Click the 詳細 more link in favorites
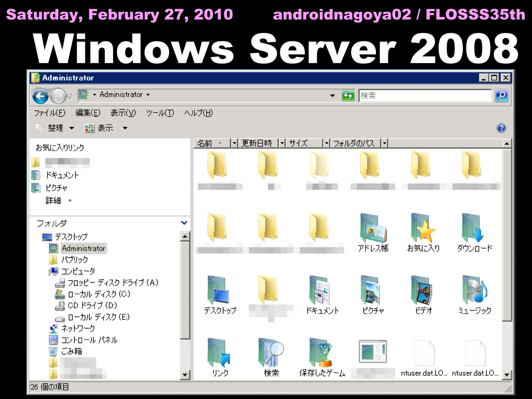Viewport: 532px width, 399px height. tap(58, 201)
